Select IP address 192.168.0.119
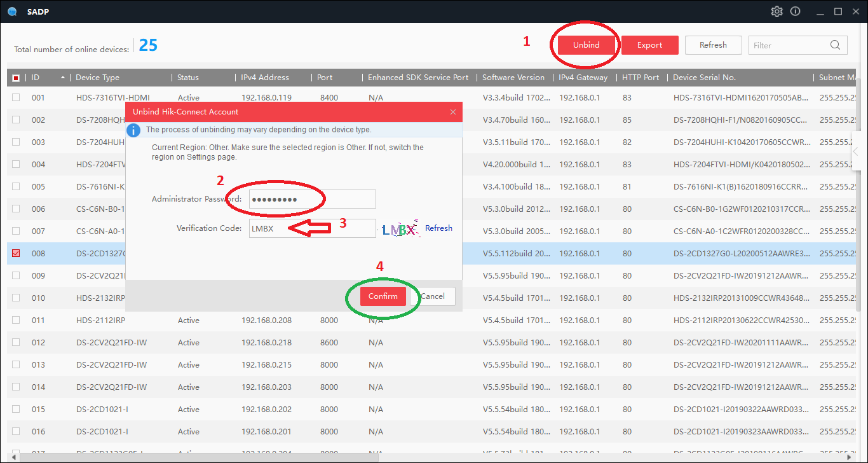Image resolution: width=868 pixels, height=463 pixels. coord(267,98)
